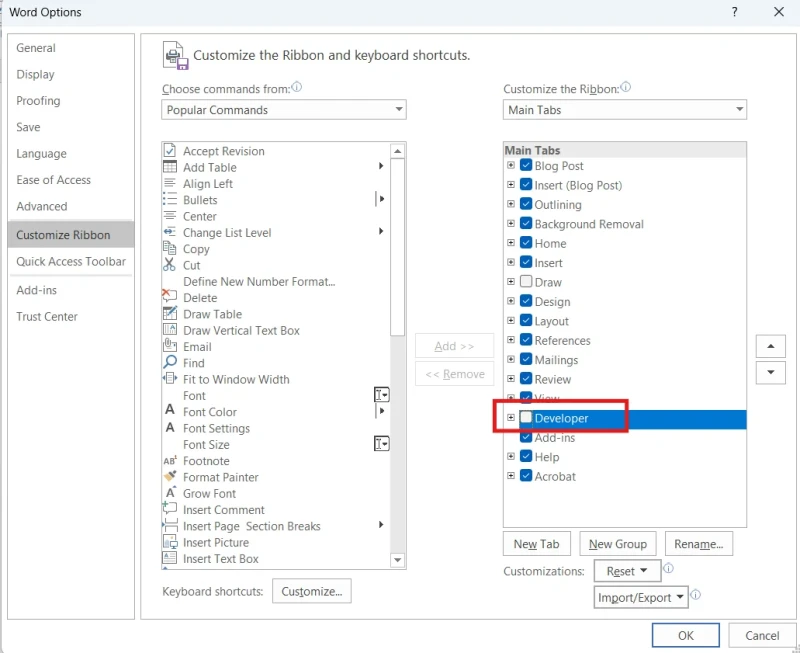Screen dimensions: 800x653
Task: Click the OK button
Action: tap(686, 636)
